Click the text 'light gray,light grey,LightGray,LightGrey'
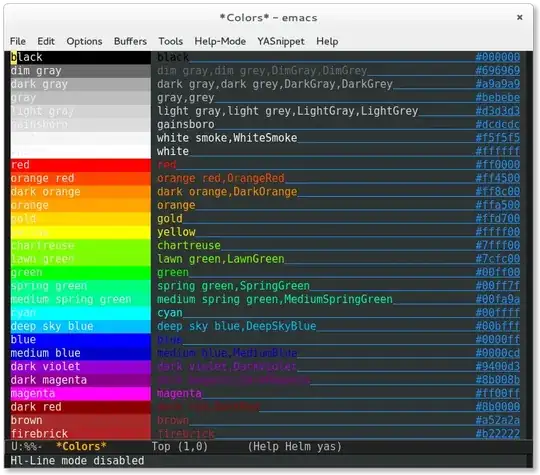Viewport: 540px width, 475px height. point(288,111)
